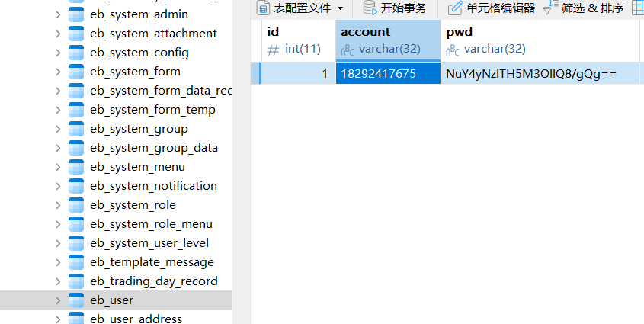Select the id column header
644x324 pixels.
299,40
